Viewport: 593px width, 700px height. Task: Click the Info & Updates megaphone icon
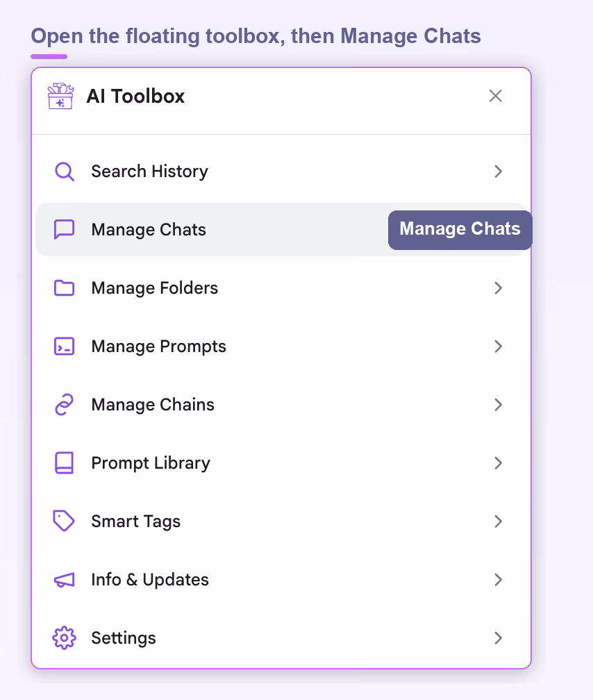[65, 580]
